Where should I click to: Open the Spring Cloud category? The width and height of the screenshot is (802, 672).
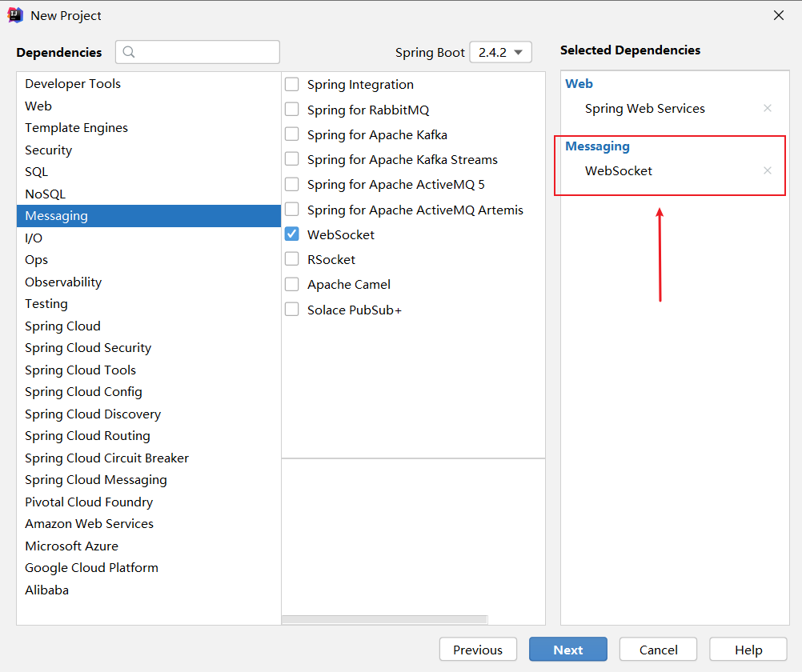tap(148, 326)
